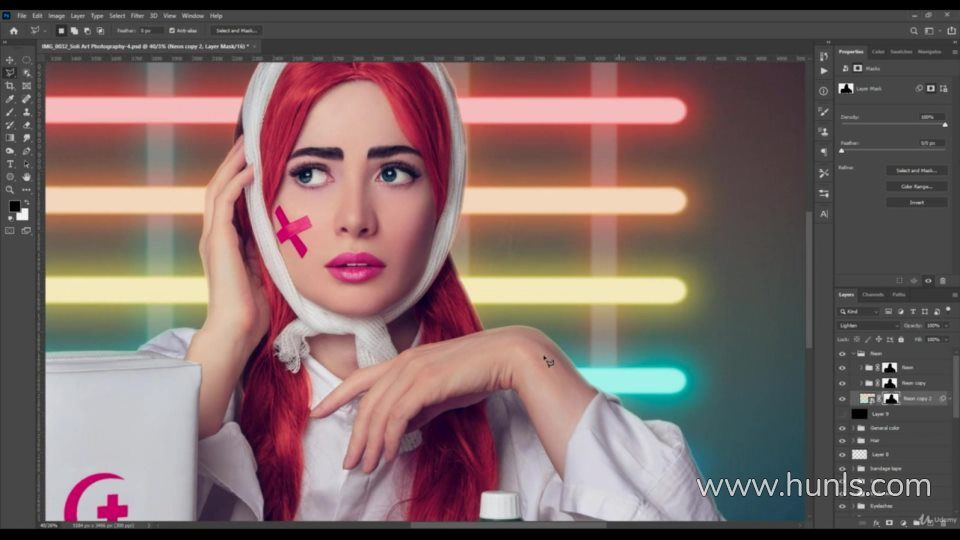
Task: Hide Layer 8 visibility
Action: (842, 455)
